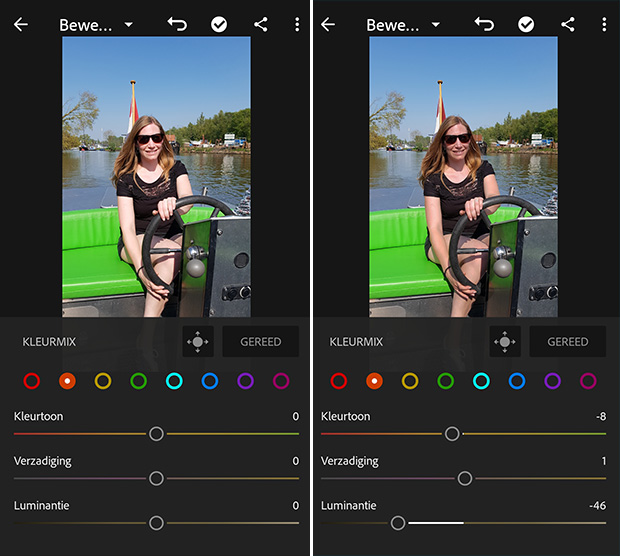Undo last edit in left screen

click(x=177, y=24)
